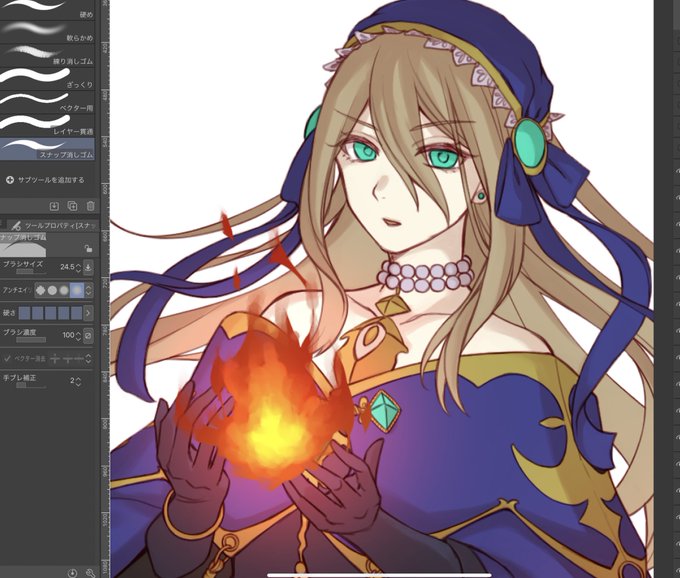
Task: Click the 手ブレ補正 value 2 stepper arrows
Action: click(x=78, y=381)
